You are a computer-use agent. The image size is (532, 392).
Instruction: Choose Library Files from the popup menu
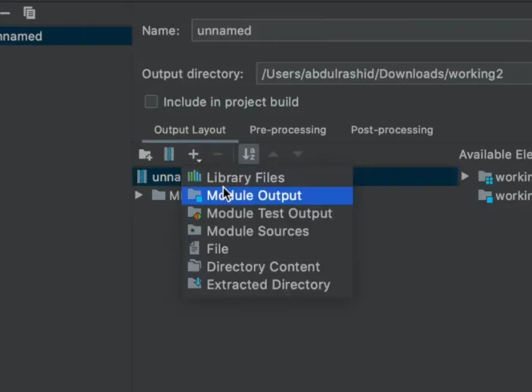(267, 177)
